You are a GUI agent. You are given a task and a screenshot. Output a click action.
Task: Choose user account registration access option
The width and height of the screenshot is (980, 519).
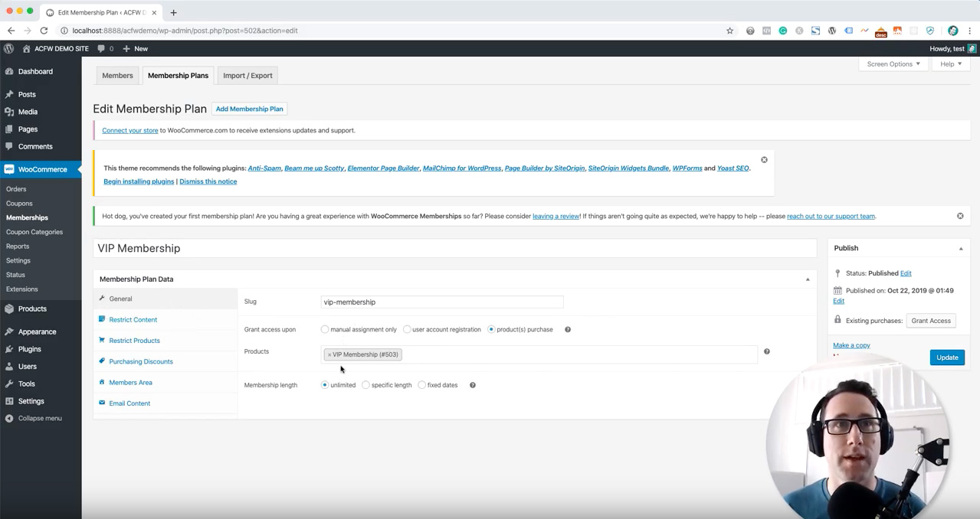pos(407,329)
